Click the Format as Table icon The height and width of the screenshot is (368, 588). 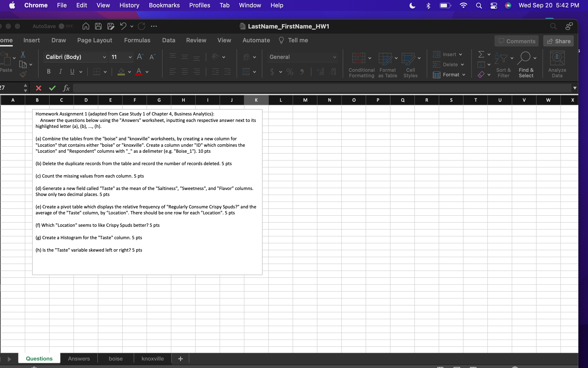pyautogui.click(x=385, y=59)
